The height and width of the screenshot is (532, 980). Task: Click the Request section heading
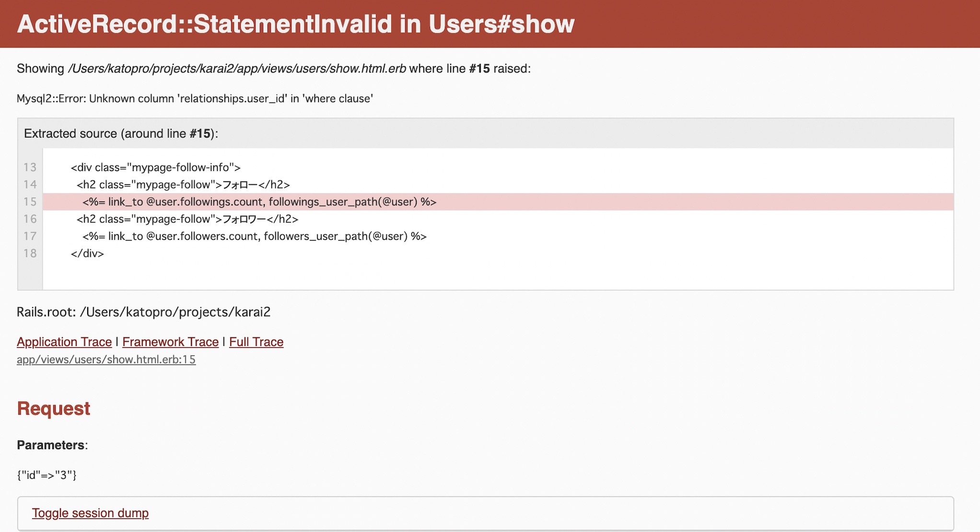53,408
